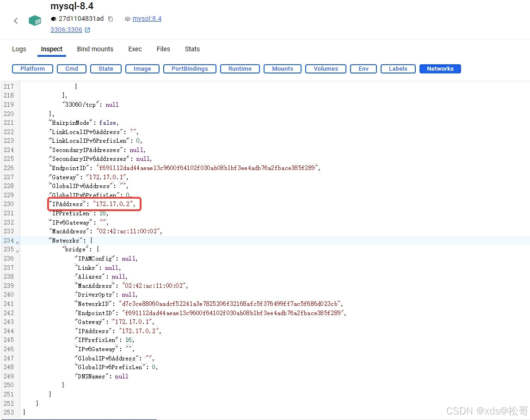Jump to PortBindings section
530x420 pixels.
(x=190, y=68)
